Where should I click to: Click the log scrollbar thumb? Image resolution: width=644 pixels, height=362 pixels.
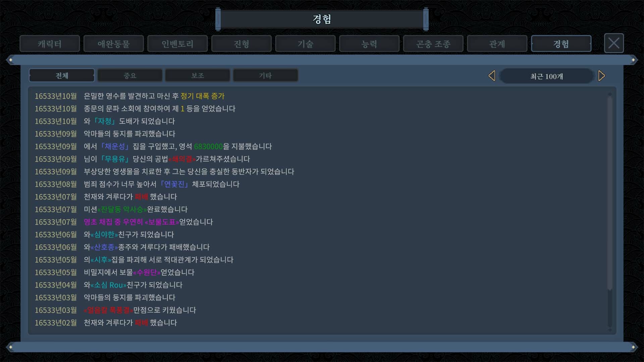610,193
